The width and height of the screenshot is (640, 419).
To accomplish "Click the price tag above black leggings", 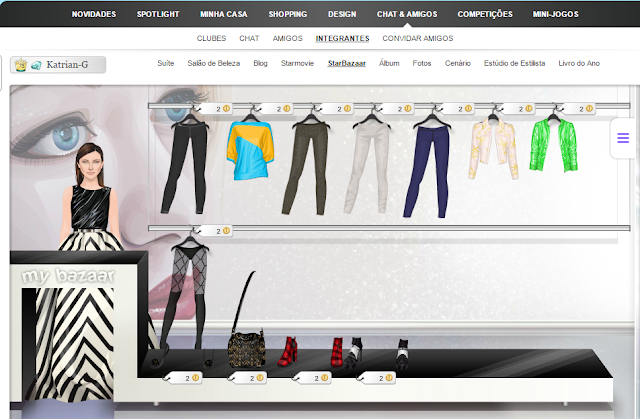I will (x=213, y=109).
